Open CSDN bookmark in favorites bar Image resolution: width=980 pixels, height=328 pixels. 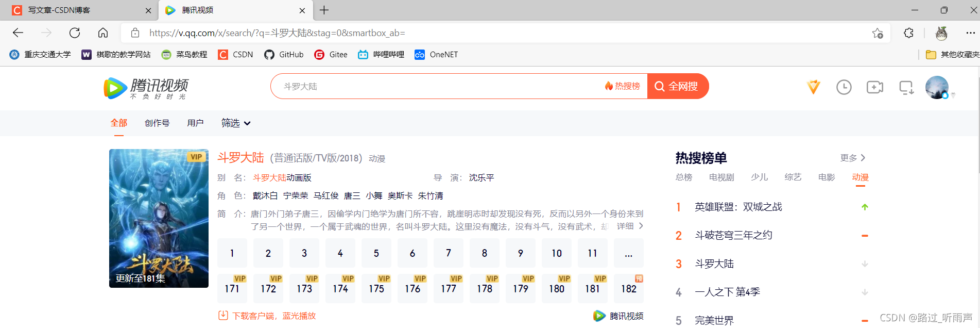235,55
